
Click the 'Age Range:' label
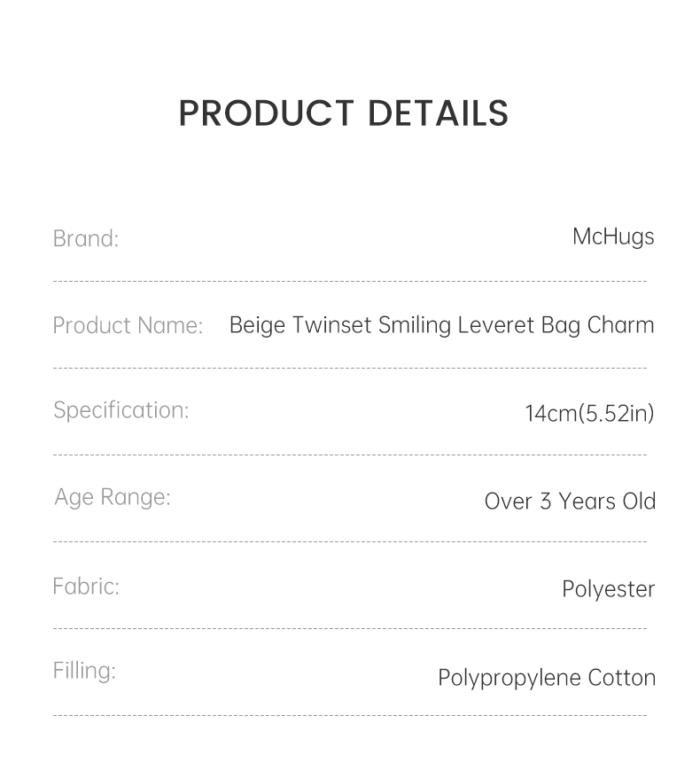pyautogui.click(x=113, y=497)
